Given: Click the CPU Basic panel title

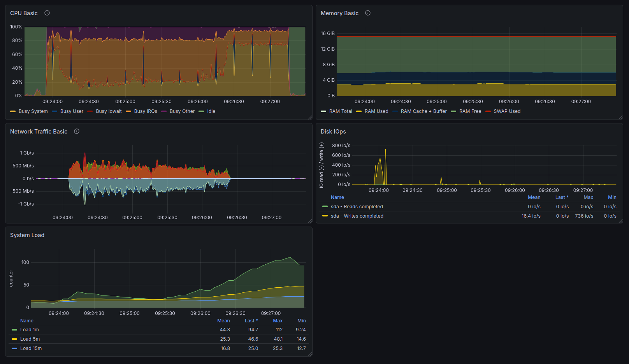Looking at the screenshot, I should point(24,13).
